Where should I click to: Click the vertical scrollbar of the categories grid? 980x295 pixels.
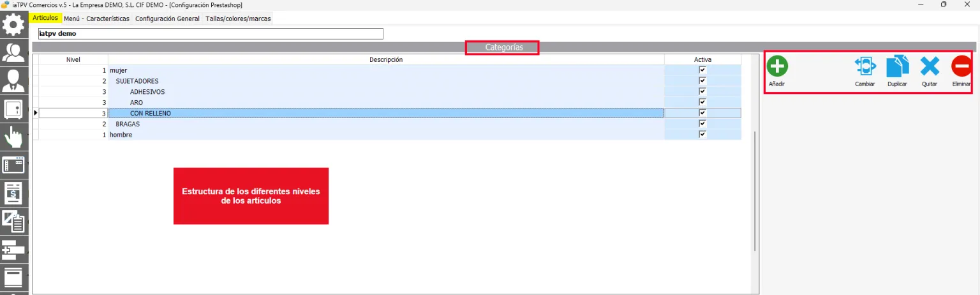pos(755,192)
